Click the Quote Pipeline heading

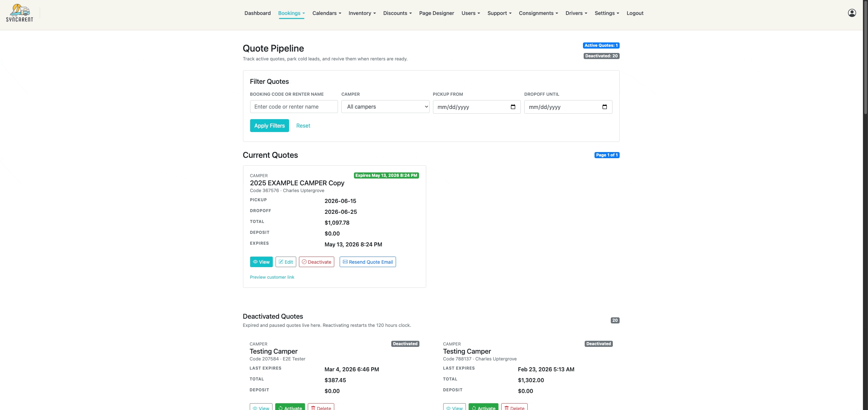(x=273, y=49)
